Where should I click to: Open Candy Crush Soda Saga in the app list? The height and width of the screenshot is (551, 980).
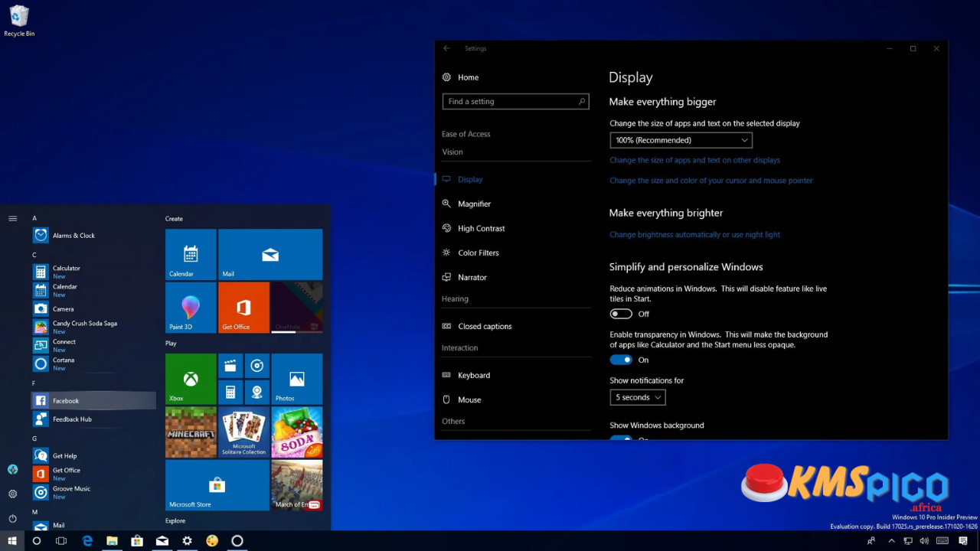[93, 327]
